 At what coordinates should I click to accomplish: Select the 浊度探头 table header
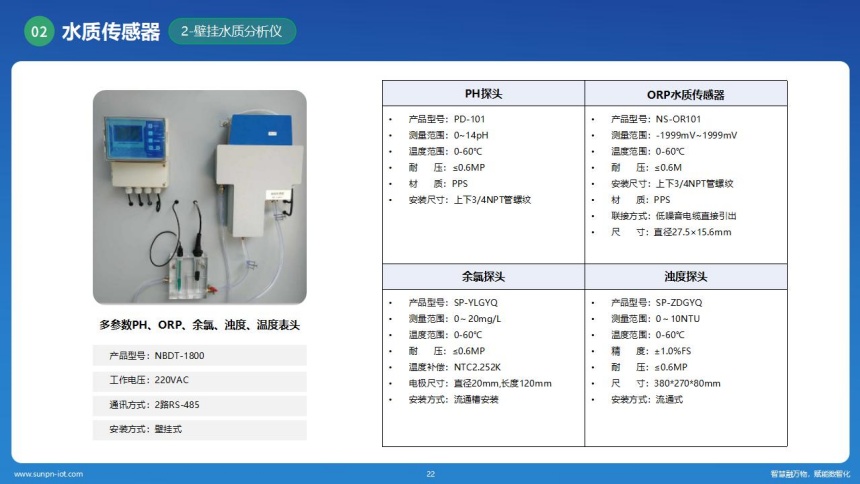[686, 277]
